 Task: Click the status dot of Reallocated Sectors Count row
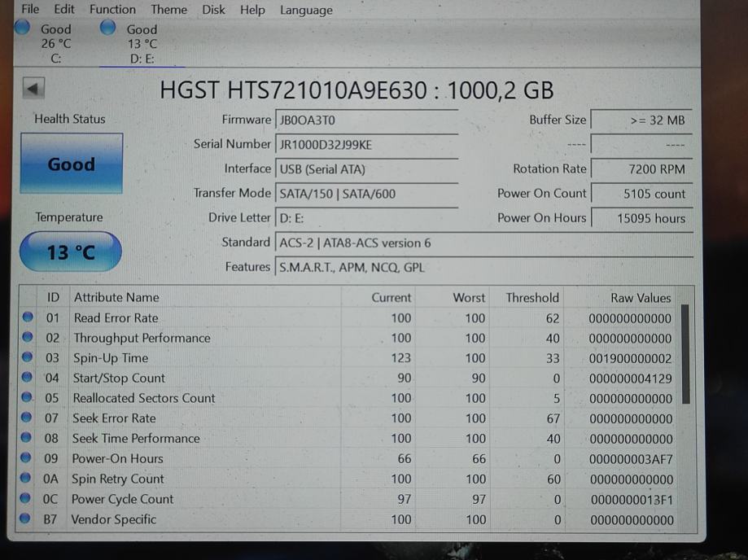pos(27,397)
